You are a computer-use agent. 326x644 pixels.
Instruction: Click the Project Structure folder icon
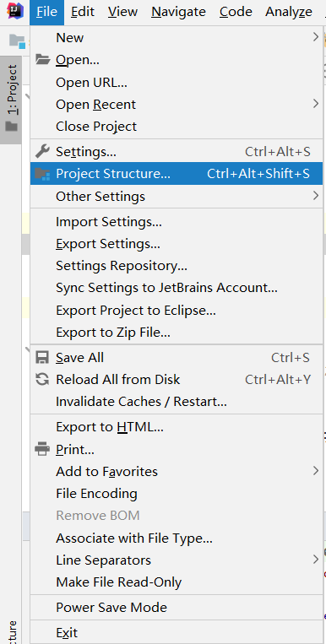coord(42,174)
